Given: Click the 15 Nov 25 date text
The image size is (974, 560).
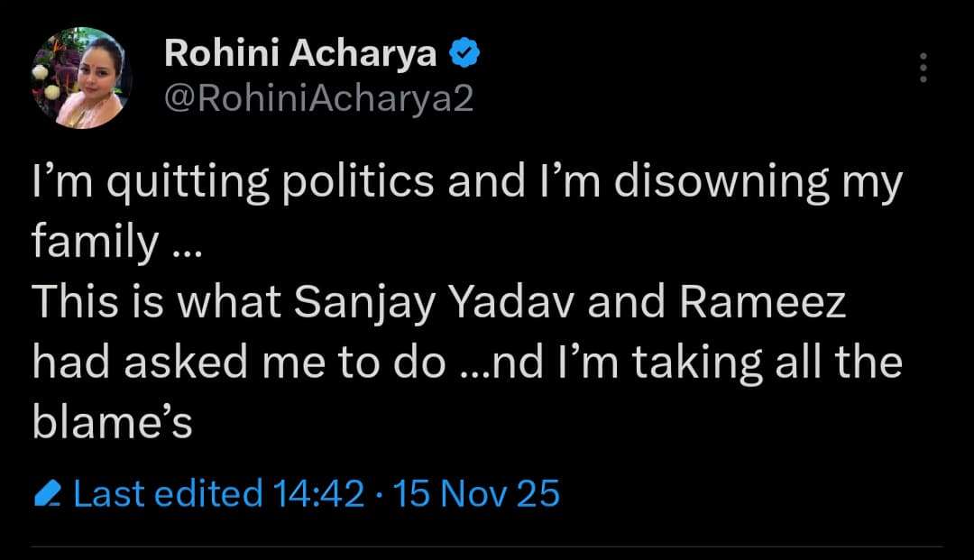Looking at the screenshot, I should pos(478,492).
